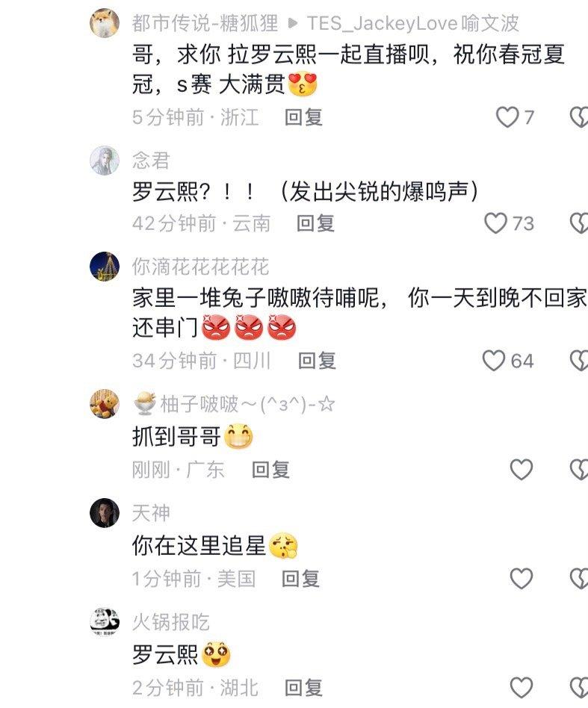Dislike 念君's comment
588x708 pixels.
pos(579,223)
